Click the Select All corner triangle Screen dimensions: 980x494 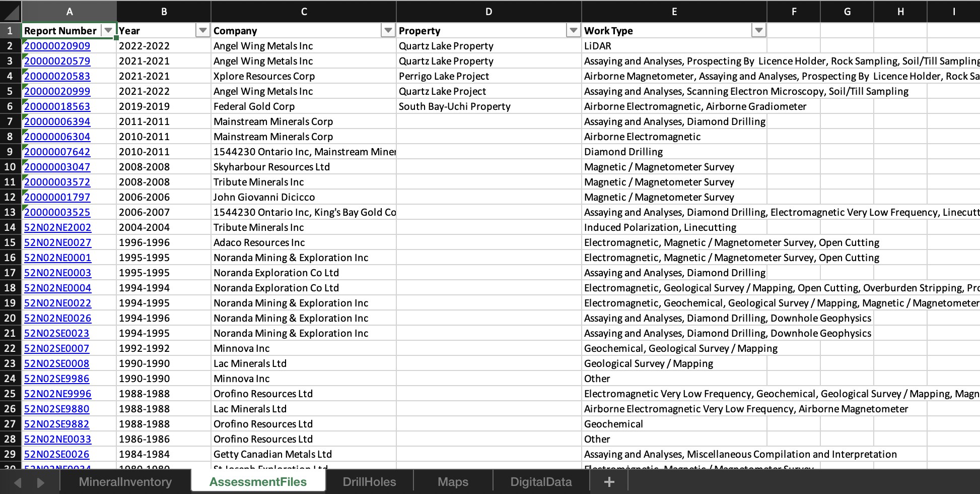click(11, 11)
